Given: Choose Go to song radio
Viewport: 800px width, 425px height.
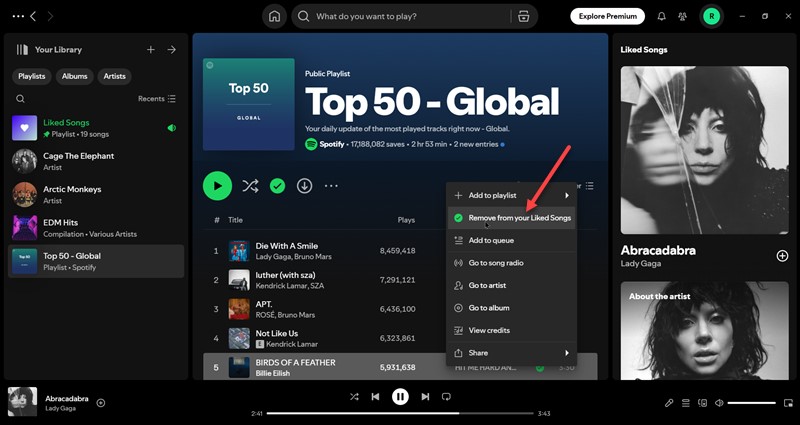Looking at the screenshot, I should [x=511, y=263].
